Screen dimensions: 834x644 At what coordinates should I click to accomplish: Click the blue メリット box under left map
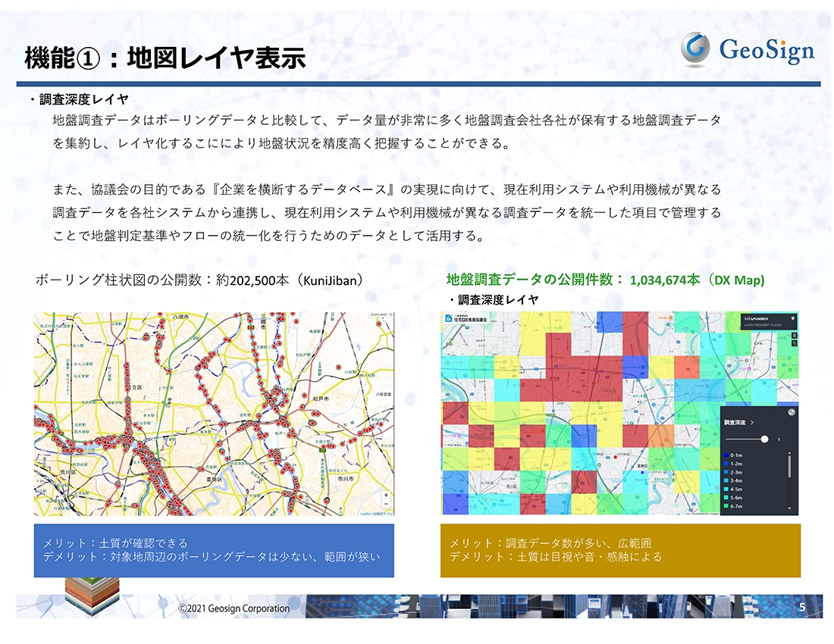tap(214, 550)
